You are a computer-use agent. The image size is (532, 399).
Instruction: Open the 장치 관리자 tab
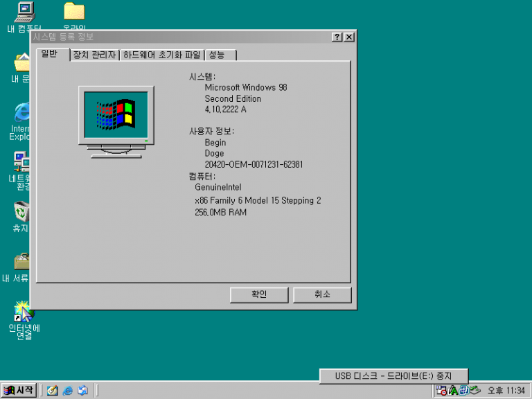95,55
